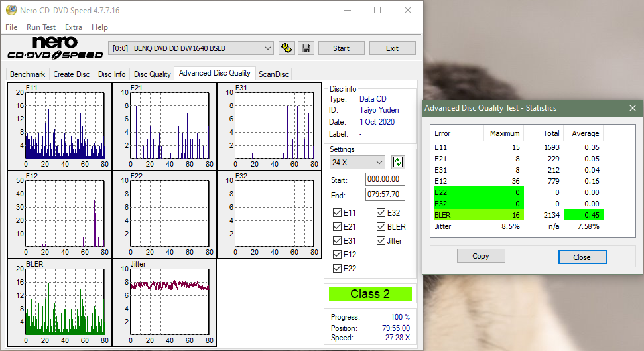Viewport: 644px width, 351px height.
Task: Toggle the E21 checkbox
Action: [x=337, y=226]
